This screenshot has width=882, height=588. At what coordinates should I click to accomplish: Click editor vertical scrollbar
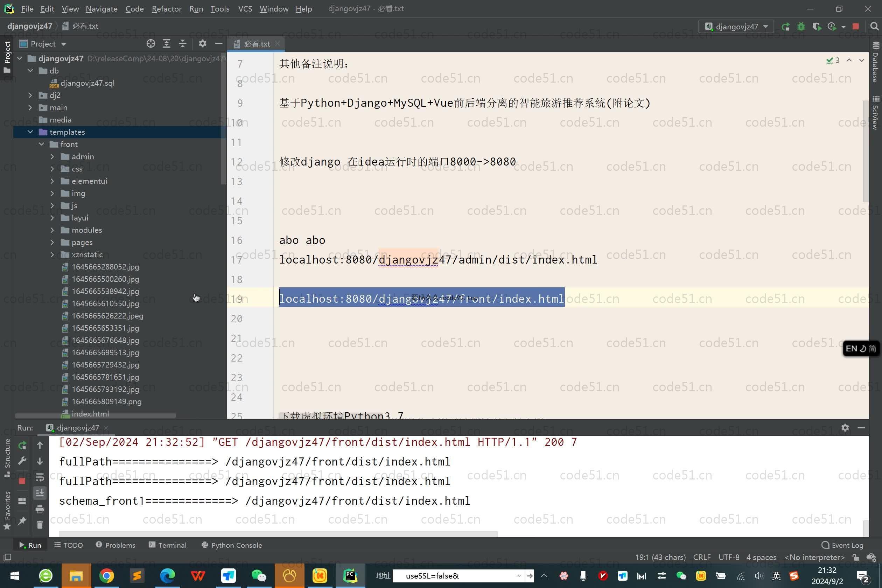coord(866,151)
